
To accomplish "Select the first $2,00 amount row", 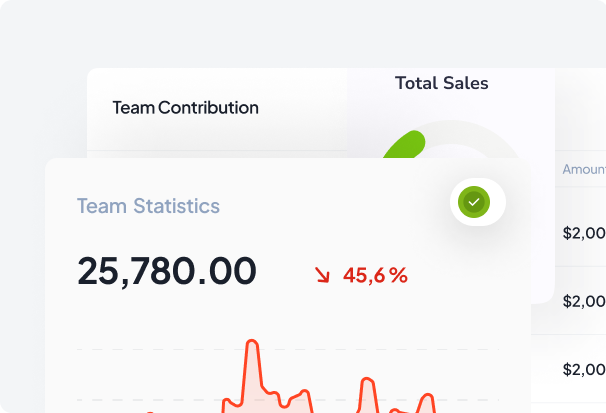I will [x=584, y=233].
